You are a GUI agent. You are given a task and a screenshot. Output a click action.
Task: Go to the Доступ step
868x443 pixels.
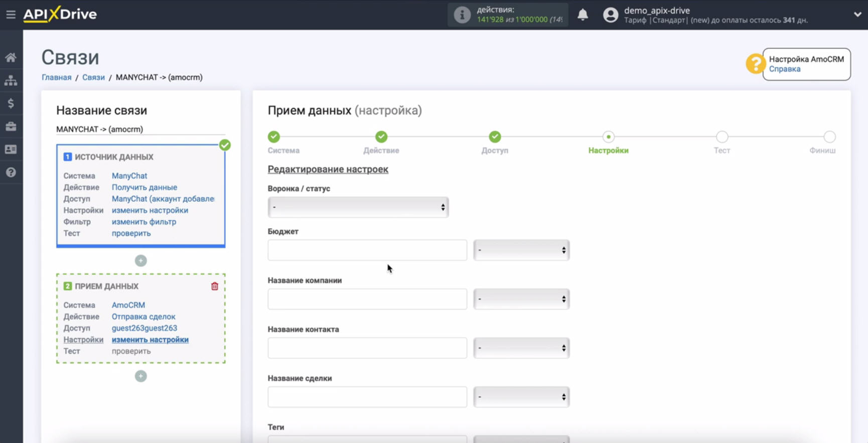tap(495, 136)
